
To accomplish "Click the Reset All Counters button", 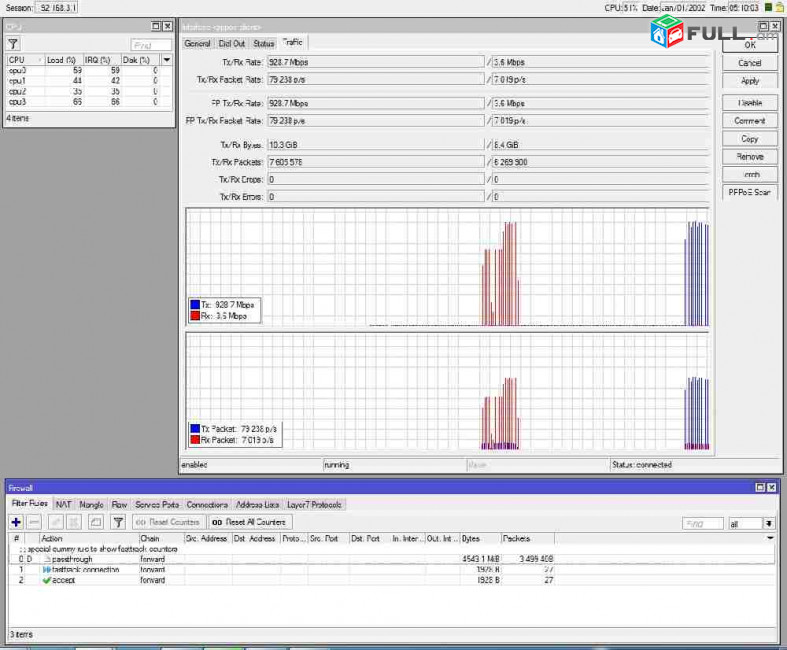I will tap(250, 523).
